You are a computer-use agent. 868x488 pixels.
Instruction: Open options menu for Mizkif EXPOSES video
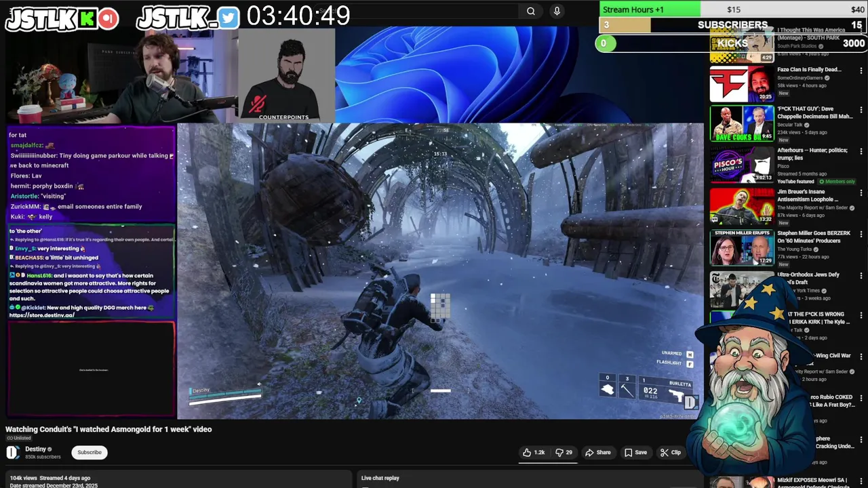(861, 481)
